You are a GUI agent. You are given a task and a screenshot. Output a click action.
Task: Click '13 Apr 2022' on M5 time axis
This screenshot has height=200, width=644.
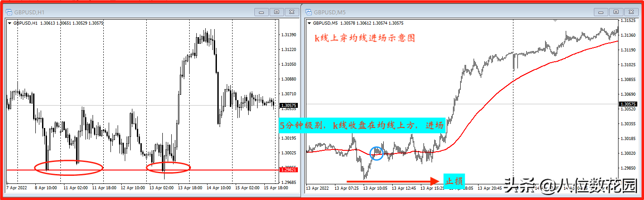click(318, 188)
